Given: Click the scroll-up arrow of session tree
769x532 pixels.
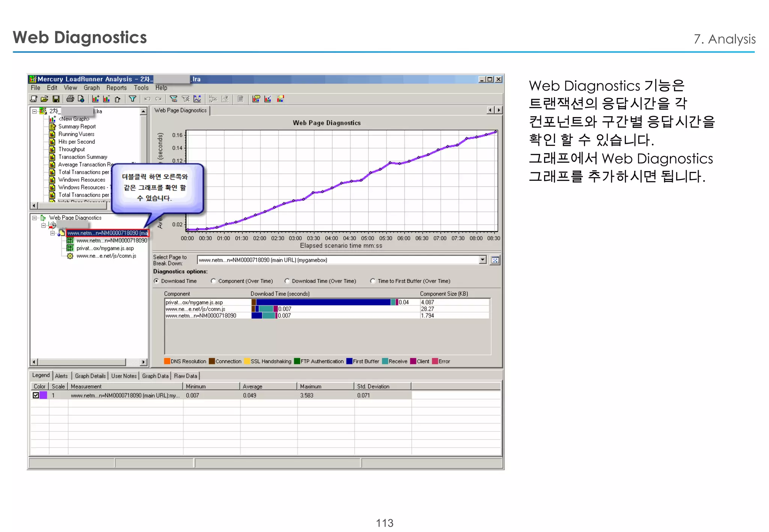Looking at the screenshot, I should pyautogui.click(x=143, y=111).
